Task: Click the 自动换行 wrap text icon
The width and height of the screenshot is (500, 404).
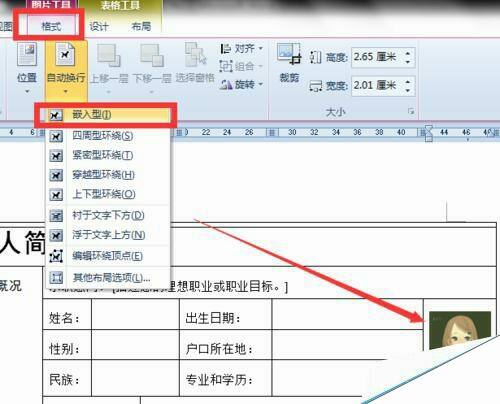Action: (x=66, y=54)
